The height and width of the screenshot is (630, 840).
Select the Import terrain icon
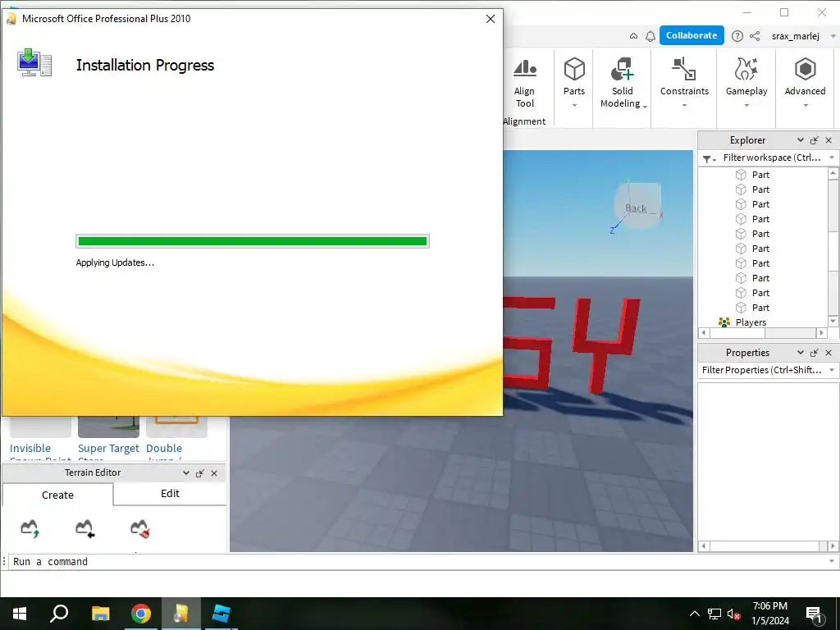tap(84, 528)
